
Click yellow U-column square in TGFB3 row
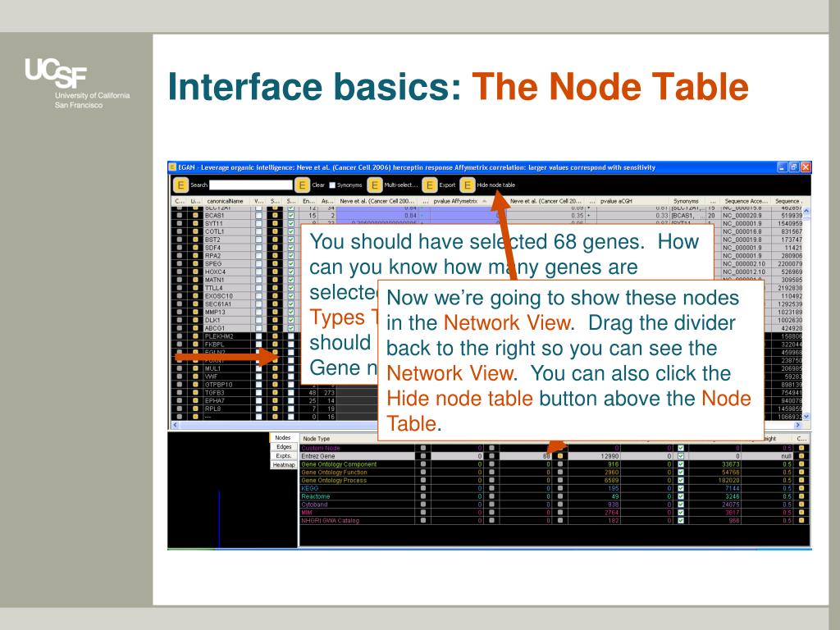[x=195, y=393]
